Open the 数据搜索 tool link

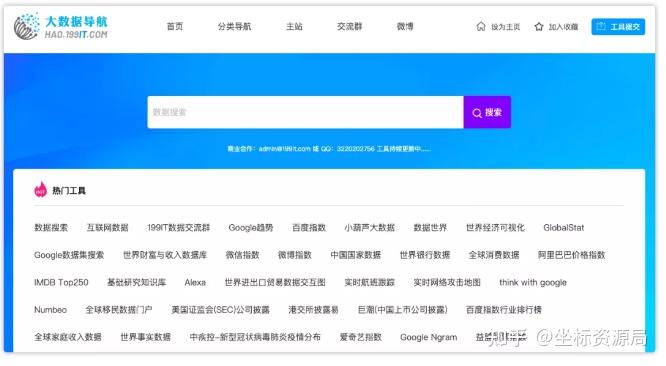click(51, 228)
